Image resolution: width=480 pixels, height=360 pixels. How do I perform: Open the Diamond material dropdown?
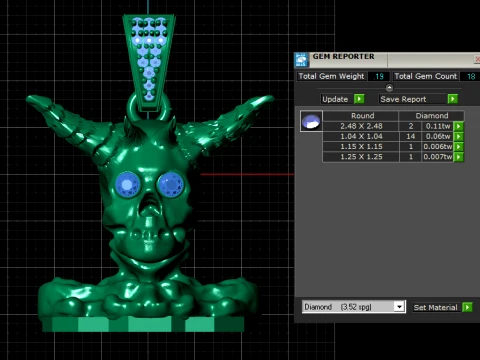(x=399, y=307)
